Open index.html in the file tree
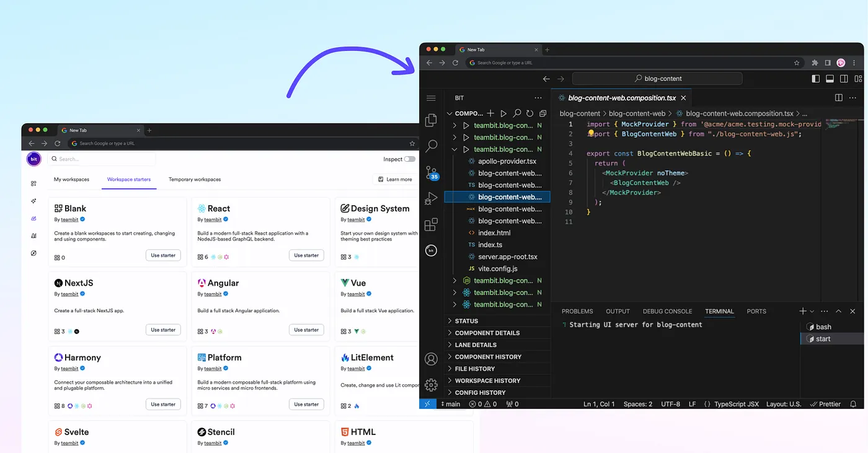The image size is (868, 453). coord(494,233)
